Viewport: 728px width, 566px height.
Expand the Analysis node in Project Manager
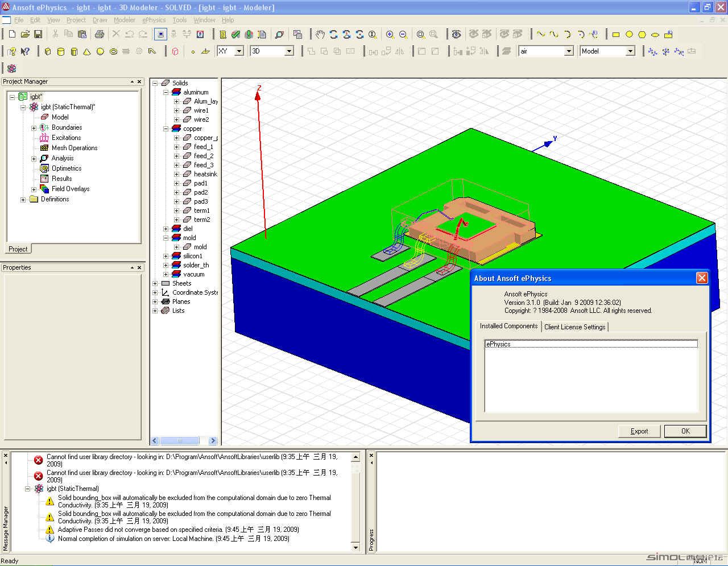point(34,159)
